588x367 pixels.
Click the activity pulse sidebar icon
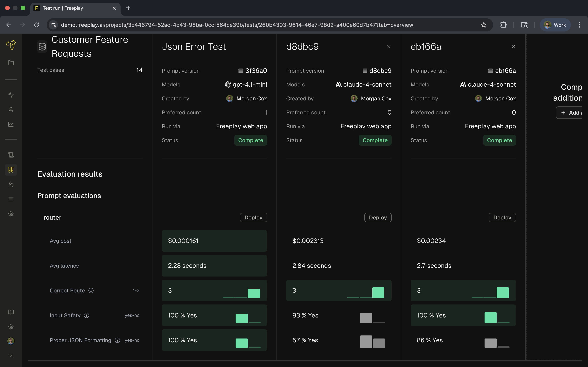point(11,95)
